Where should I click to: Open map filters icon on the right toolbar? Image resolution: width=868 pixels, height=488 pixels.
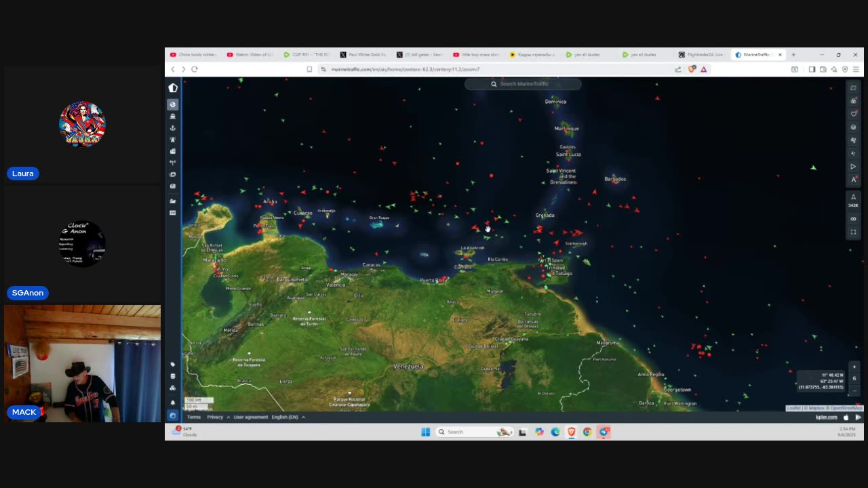coord(853,100)
